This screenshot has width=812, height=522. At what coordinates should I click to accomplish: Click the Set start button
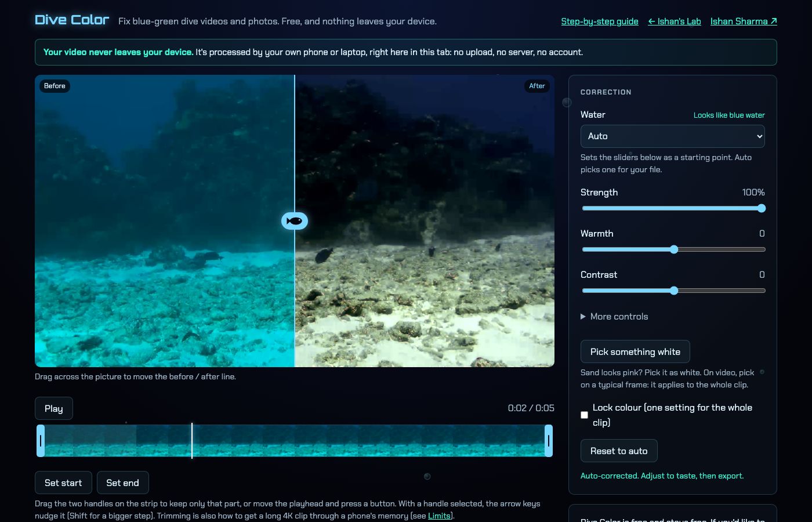click(x=63, y=483)
